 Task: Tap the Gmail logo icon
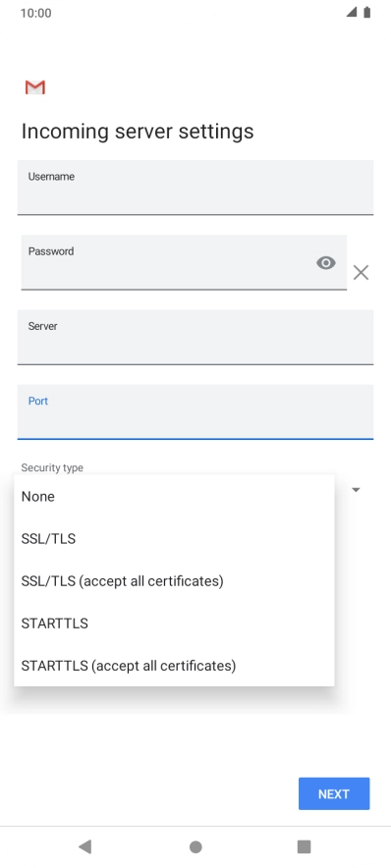pyautogui.click(x=35, y=87)
